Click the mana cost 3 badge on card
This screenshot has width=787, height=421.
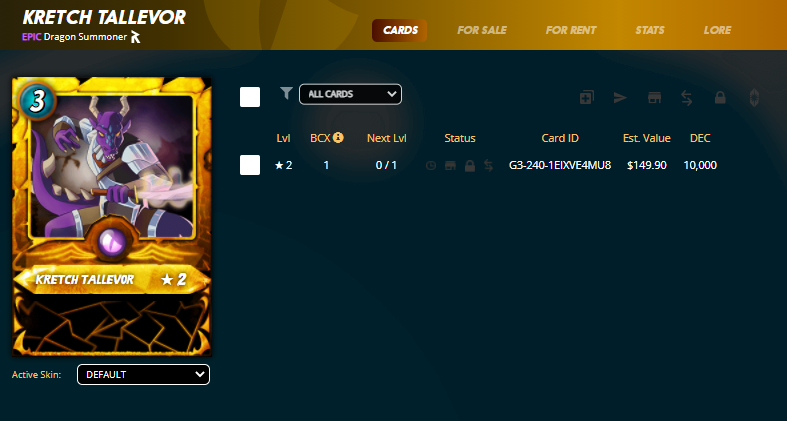pos(37,101)
